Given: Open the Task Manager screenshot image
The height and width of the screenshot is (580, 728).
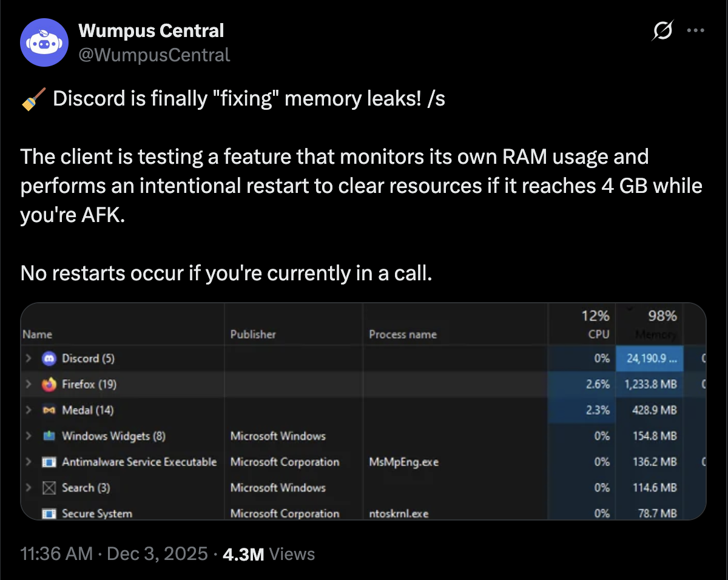Looking at the screenshot, I should click(x=363, y=411).
